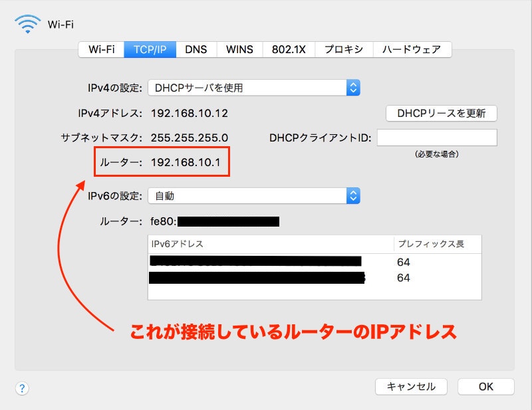Expand the IPv4の設定 dropdown
532x410 pixels.
point(254,87)
